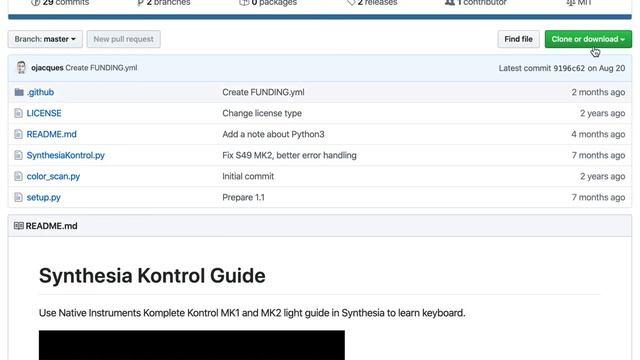
Task: Open the Create FUNDING.yml latest commit message
Action: [x=101, y=68]
